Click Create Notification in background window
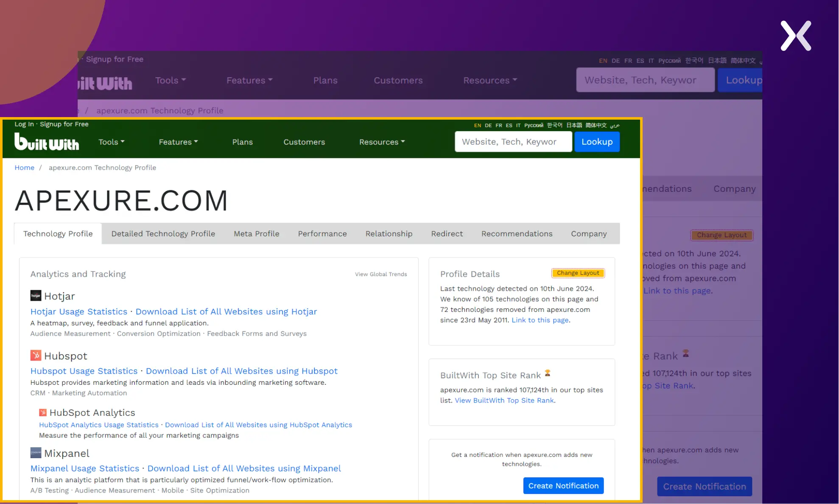The width and height of the screenshot is (839, 504). coord(705,487)
